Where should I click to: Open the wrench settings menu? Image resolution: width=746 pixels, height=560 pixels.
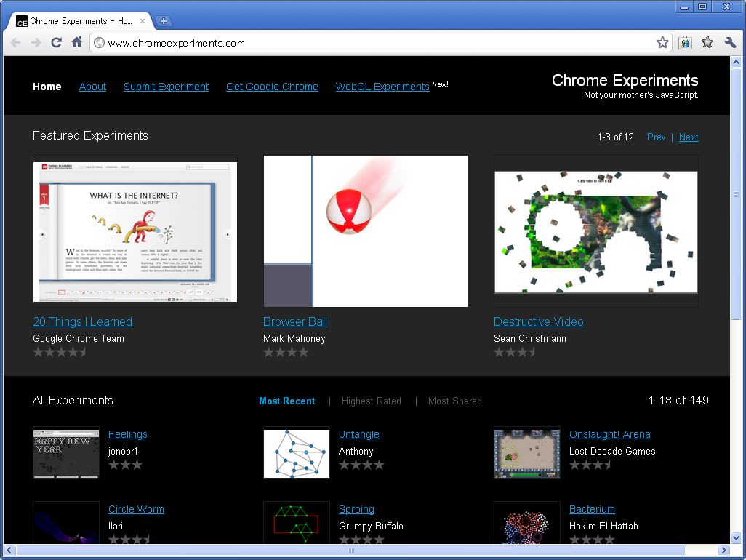[x=730, y=43]
